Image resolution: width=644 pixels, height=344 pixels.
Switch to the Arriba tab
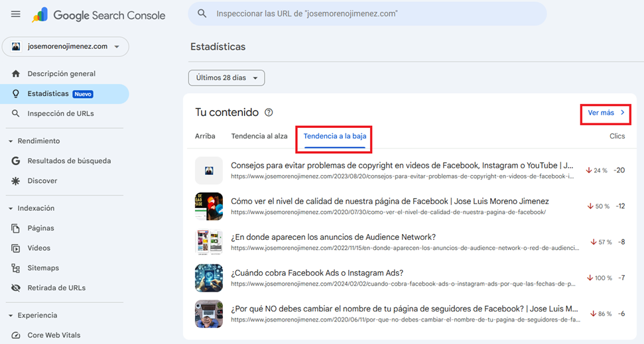pyautogui.click(x=205, y=136)
